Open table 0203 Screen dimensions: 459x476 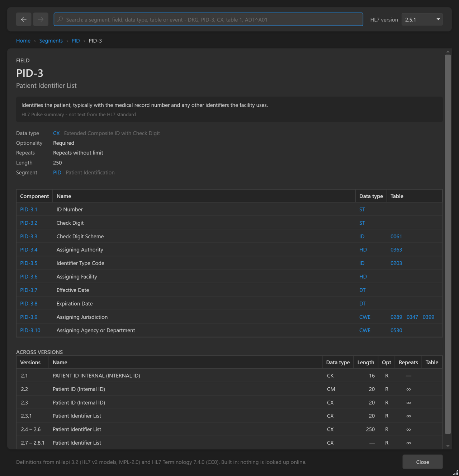pos(396,263)
